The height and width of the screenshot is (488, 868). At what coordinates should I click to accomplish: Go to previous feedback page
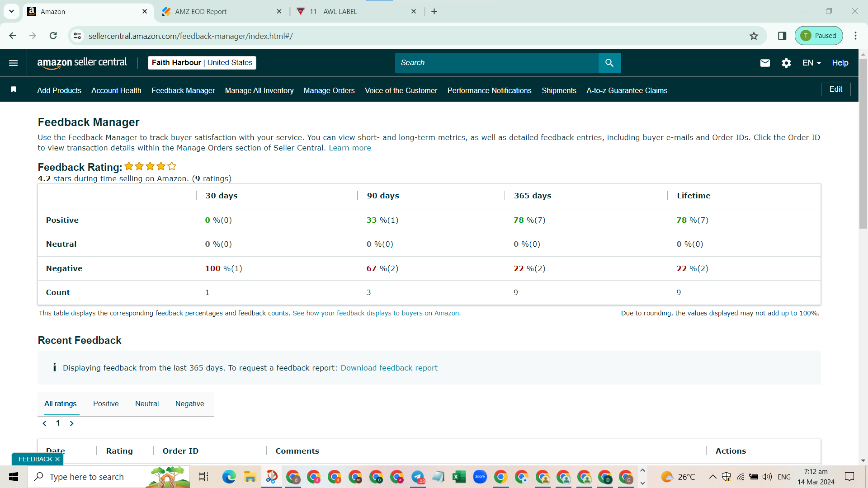click(44, 423)
